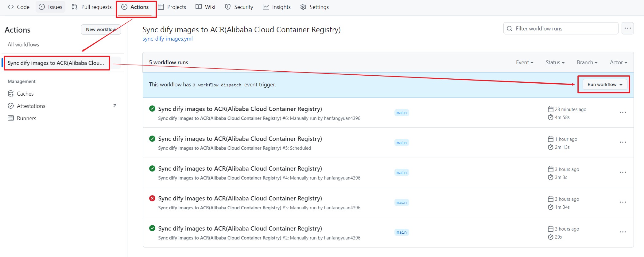The image size is (644, 257).
Task: Open the Projects tab
Action: tap(172, 7)
